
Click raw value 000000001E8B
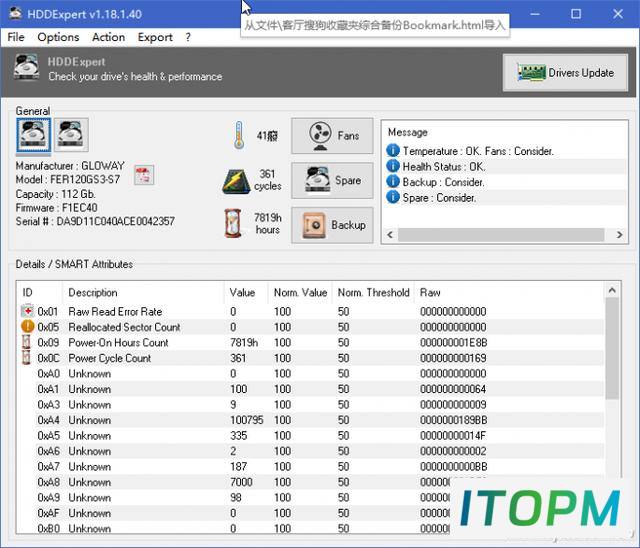click(453, 343)
